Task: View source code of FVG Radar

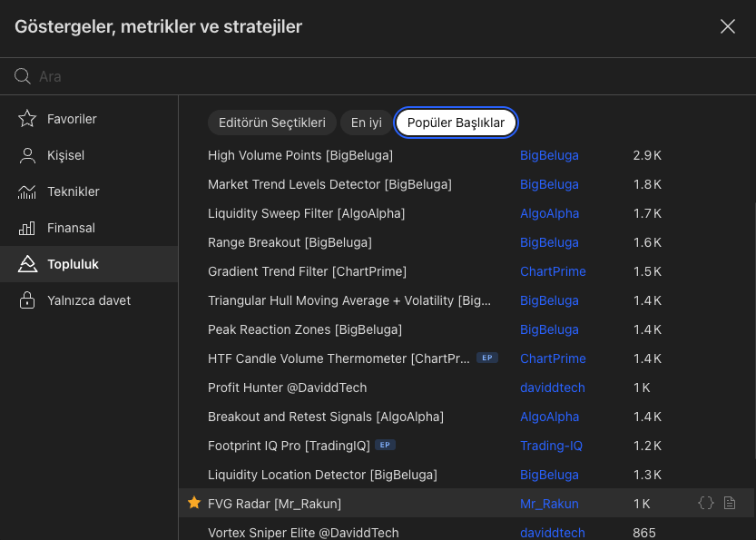Action: point(706,503)
